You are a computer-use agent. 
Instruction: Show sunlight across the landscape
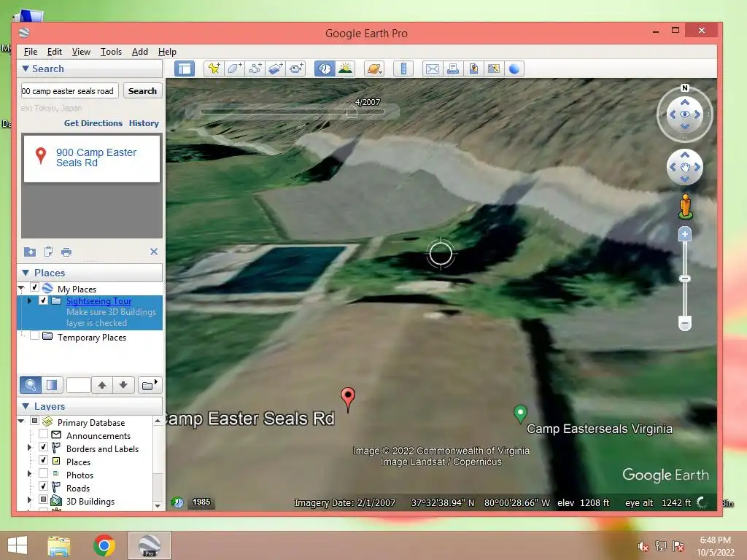pyautogui.click(x=345, y=69)
